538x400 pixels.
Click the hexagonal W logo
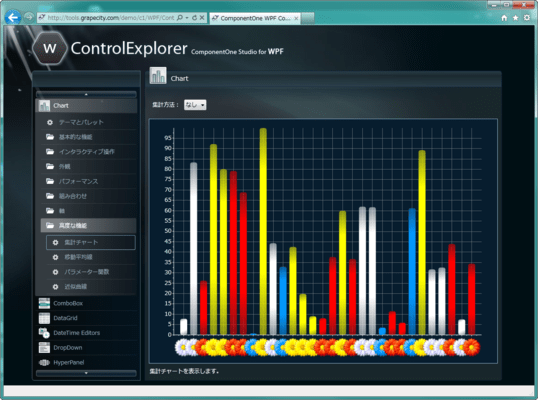[50, 48]
